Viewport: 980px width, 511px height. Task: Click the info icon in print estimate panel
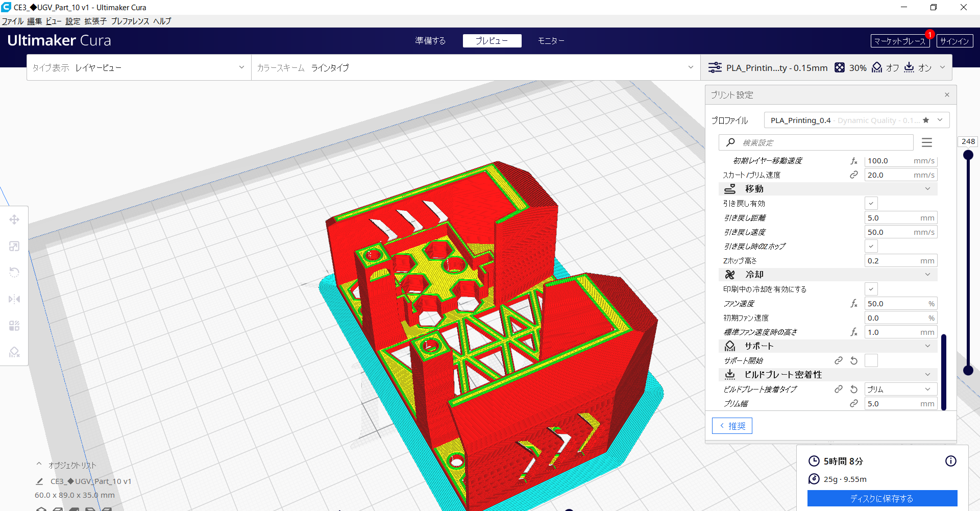[951, 461]
